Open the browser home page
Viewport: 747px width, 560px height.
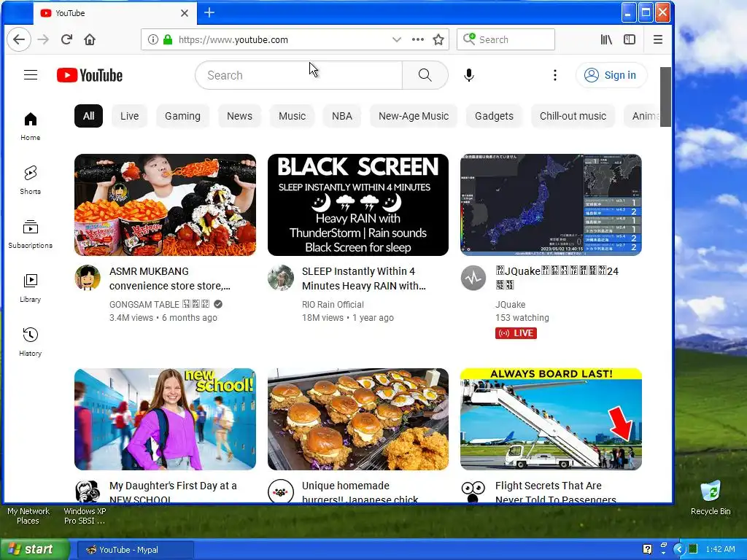[90, 39]
